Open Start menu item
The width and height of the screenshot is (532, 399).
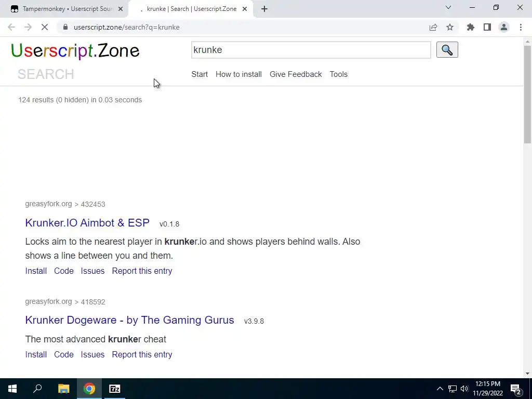[199, 74]
